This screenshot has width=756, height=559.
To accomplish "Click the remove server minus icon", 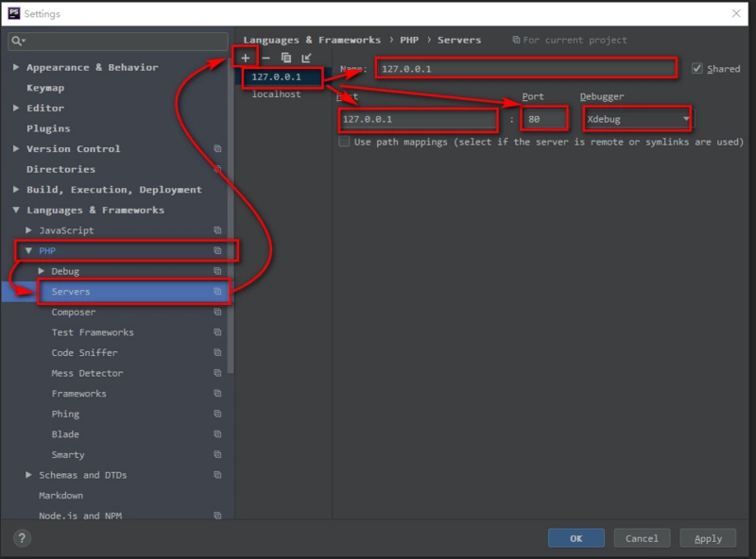I will pyautogui.click(x=266, y=59).
